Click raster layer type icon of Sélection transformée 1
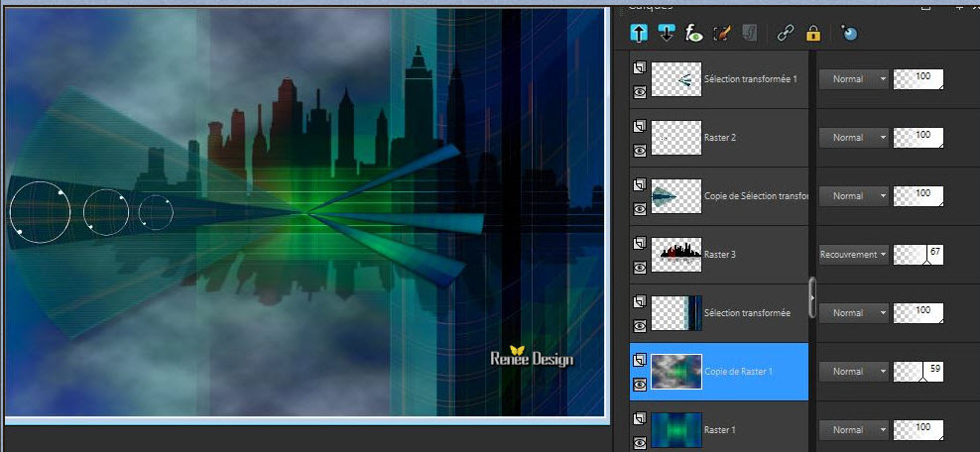 [x=640, y=68]
